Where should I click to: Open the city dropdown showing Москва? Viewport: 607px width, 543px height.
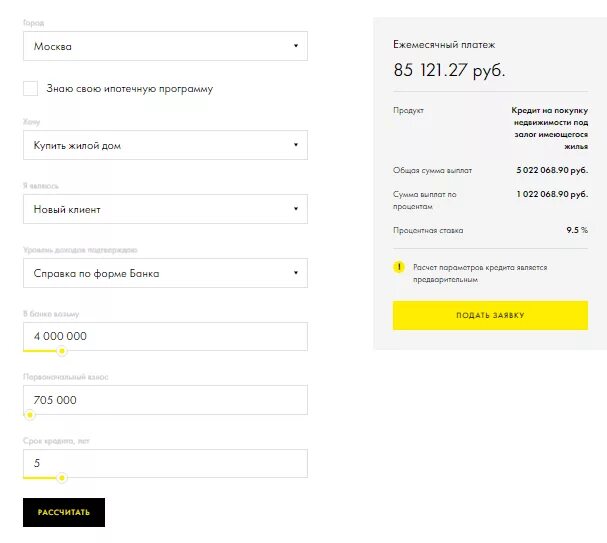point(165,46)
